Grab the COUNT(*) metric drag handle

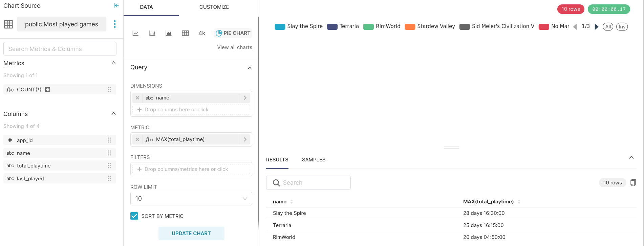(109, 89)
